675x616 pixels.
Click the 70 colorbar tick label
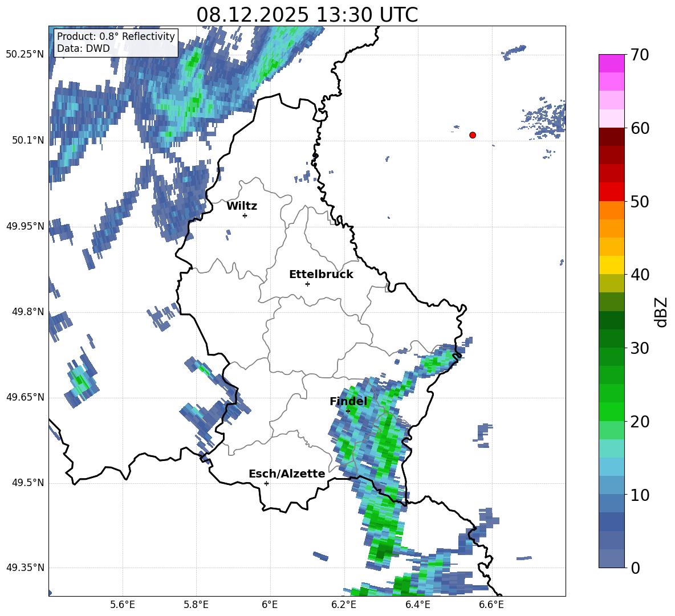(x=640, y=55)
